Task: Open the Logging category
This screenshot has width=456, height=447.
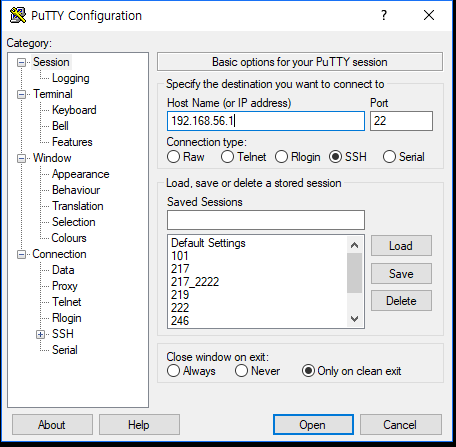Action: [x=71, y=78]
